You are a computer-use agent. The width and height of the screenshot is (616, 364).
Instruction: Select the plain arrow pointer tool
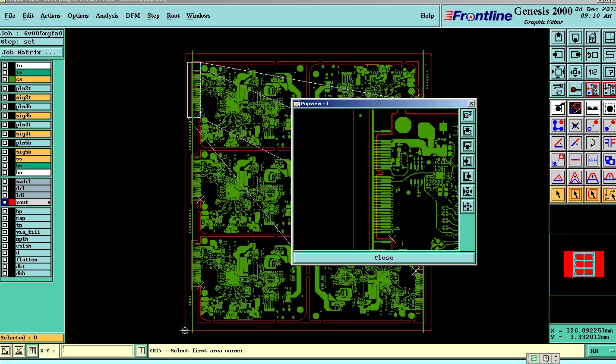coord(558,195)
